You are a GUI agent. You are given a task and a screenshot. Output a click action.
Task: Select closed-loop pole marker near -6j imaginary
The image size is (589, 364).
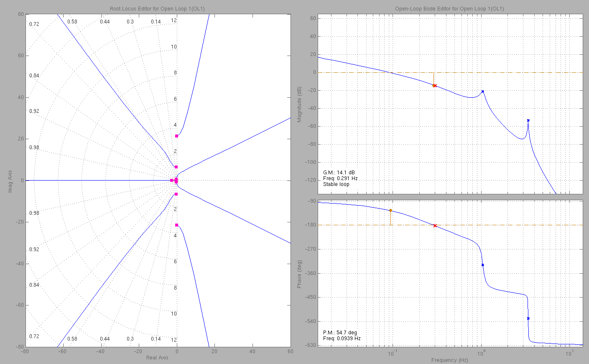click(176, 194)
